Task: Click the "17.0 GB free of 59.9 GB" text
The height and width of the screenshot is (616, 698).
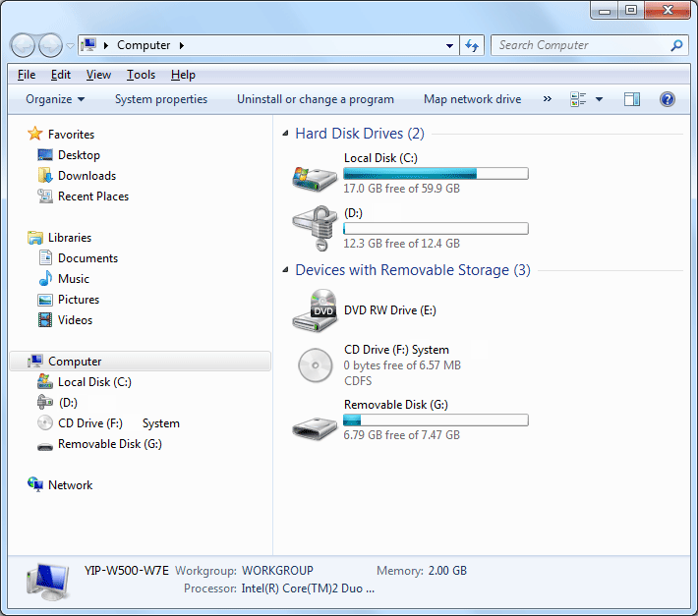Action: 401,189
